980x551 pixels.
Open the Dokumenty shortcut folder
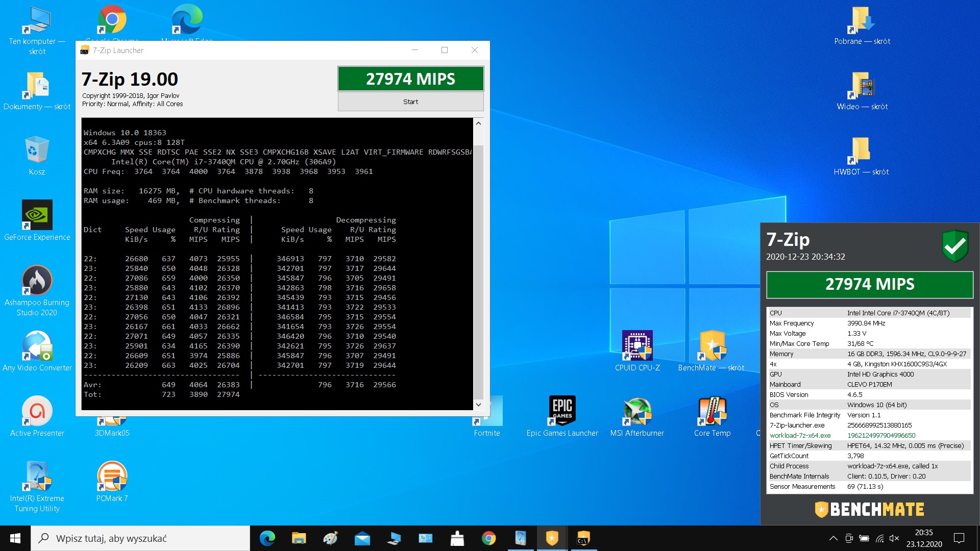coord(37,91)
